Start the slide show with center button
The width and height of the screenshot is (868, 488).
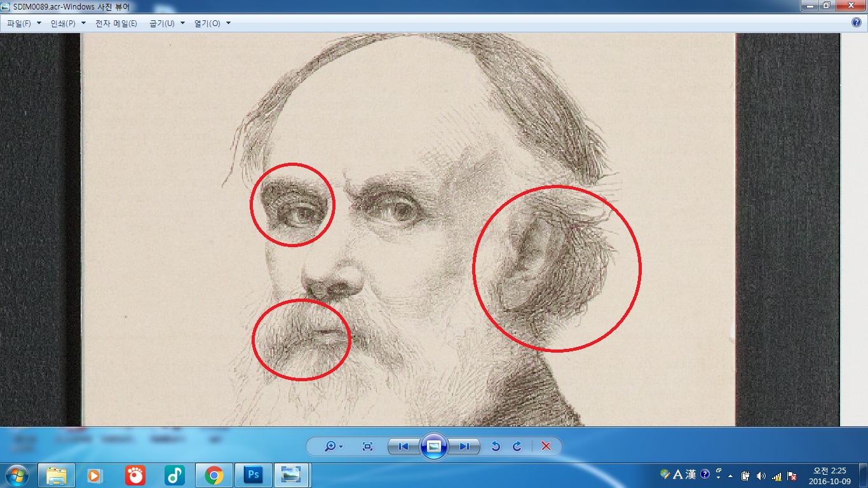[434, 446]
